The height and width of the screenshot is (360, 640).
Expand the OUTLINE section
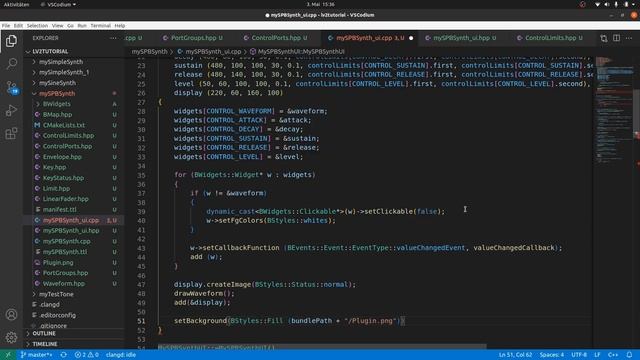click(x=73, y=333)
